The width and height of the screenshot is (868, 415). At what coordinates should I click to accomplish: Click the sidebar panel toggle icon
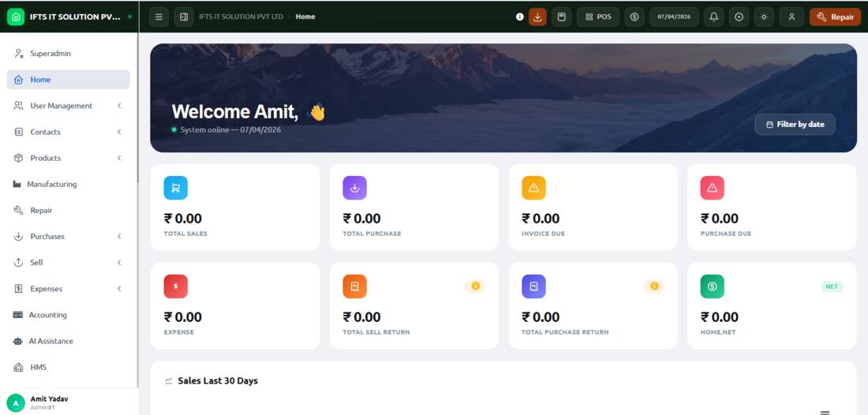(x=184, y=17)
